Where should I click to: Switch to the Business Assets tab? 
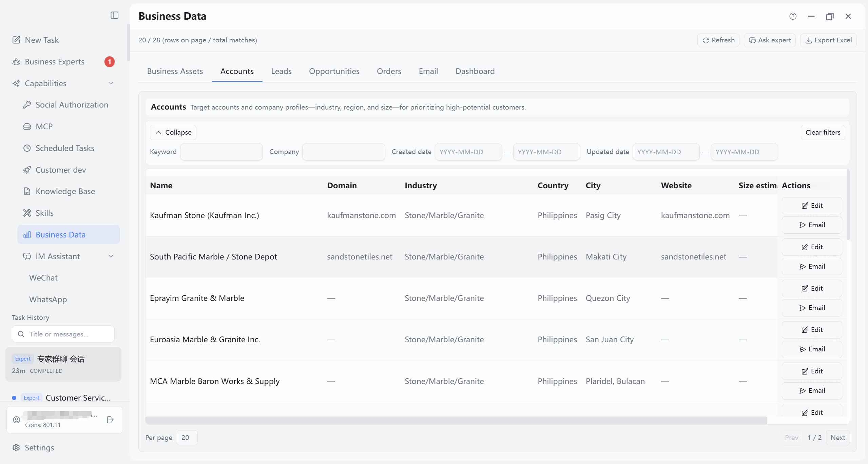tap(175, 71)
